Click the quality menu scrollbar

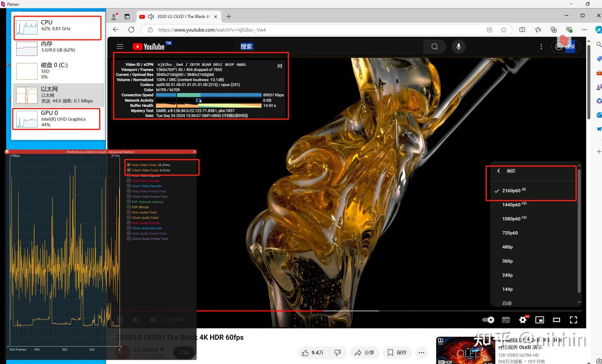point(579,231)
